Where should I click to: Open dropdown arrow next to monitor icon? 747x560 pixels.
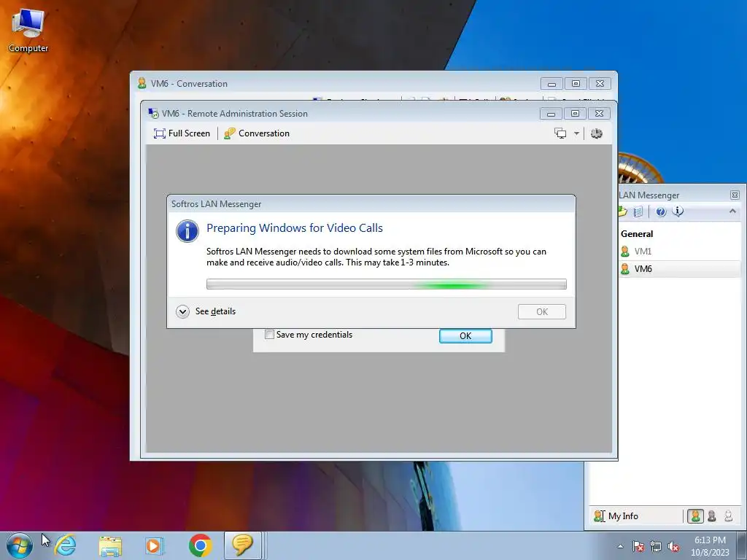(576, 133)
